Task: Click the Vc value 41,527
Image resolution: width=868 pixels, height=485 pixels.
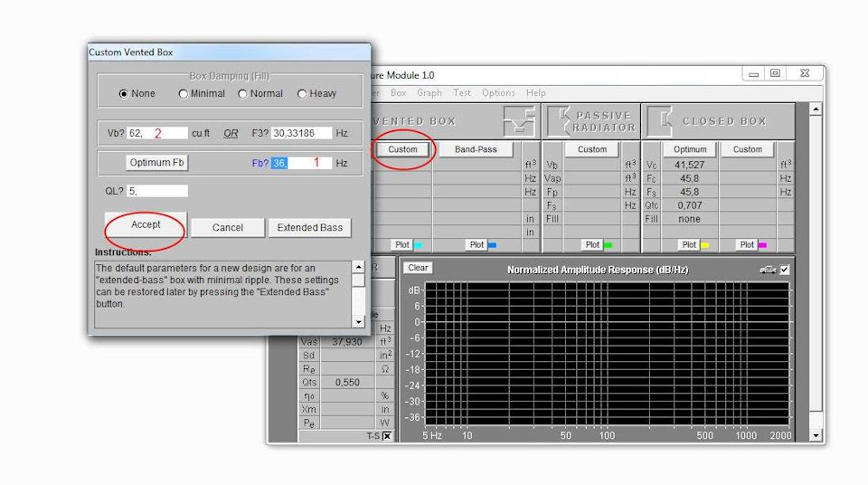Action: click(689, 166)
